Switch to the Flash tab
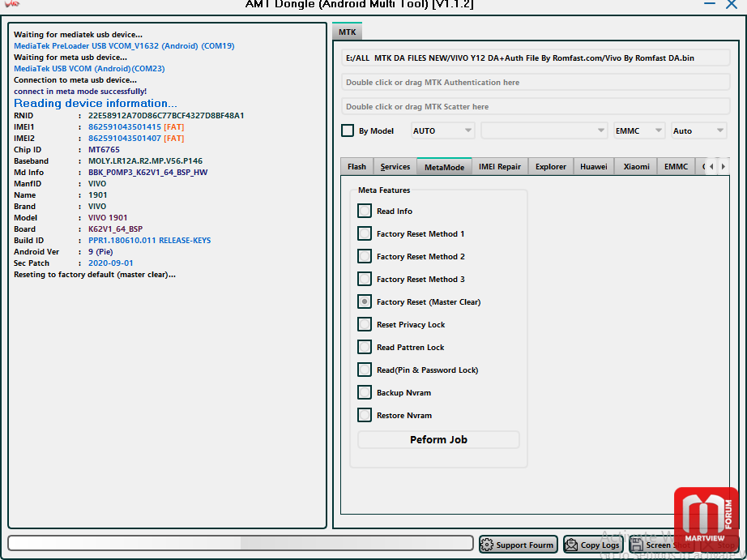The width and height of the screenshot is (747, 560). pos(356,167)
